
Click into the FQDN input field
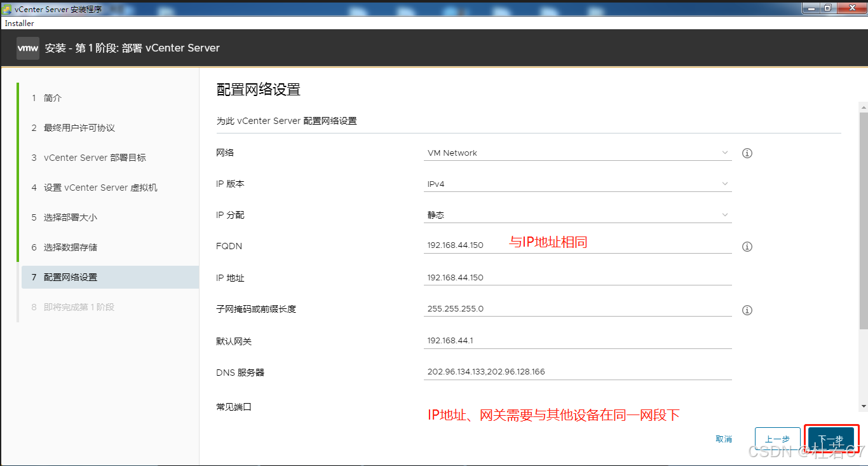coord(578,245)
